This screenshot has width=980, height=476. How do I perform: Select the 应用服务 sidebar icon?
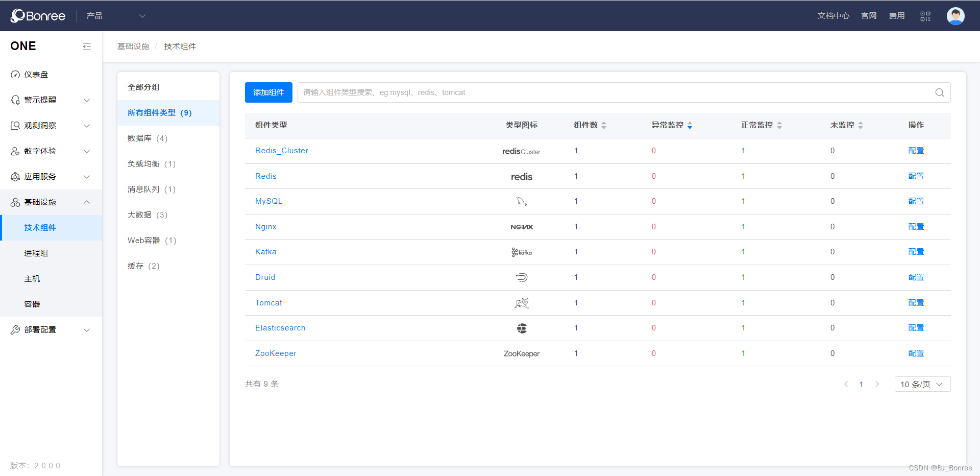pos(15,176)
